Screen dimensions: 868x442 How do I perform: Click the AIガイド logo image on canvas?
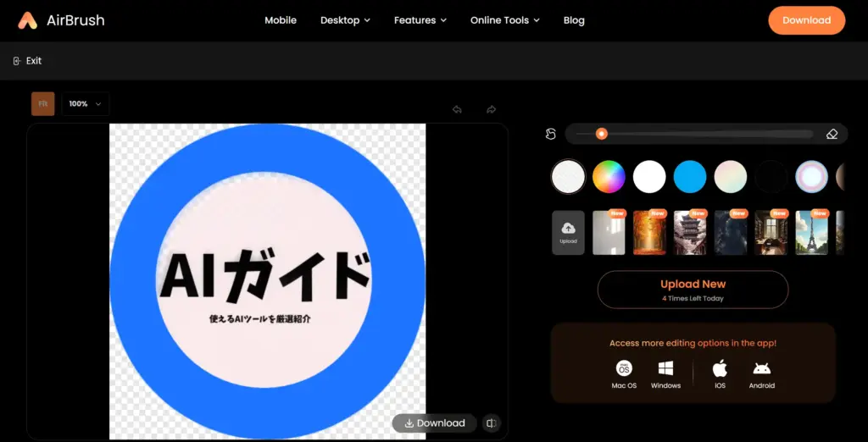point(267,281)
